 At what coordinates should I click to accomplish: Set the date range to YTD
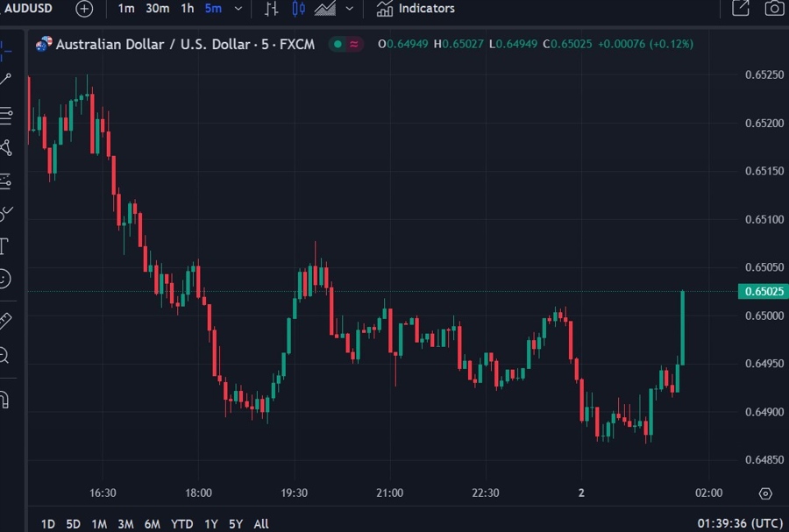click(x=181, y=524)
